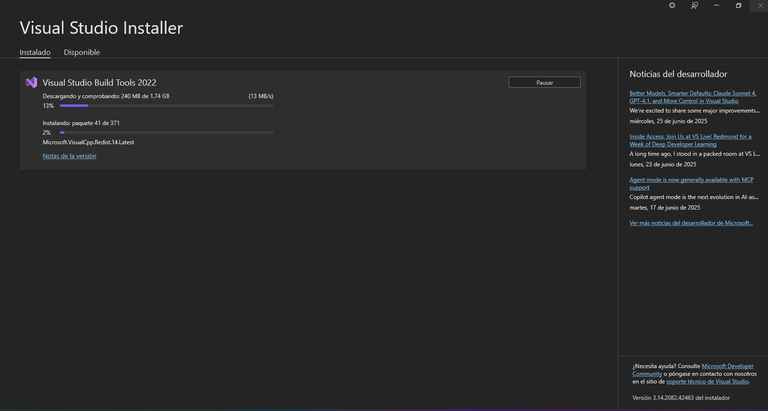768x411 pixels.
Task: Click the installer version 3.14.2082.42463 text
Action: [x=681, y=398]
